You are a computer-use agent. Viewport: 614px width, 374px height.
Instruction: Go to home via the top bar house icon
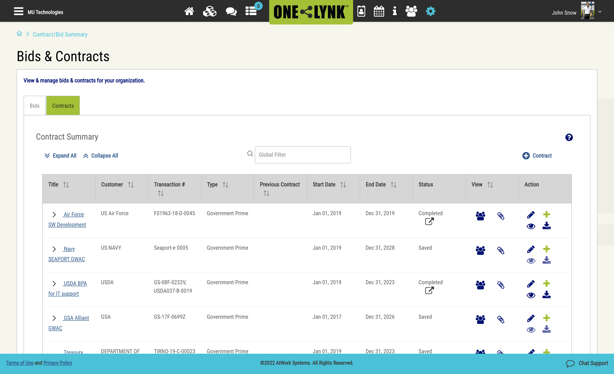click(189, 11)
